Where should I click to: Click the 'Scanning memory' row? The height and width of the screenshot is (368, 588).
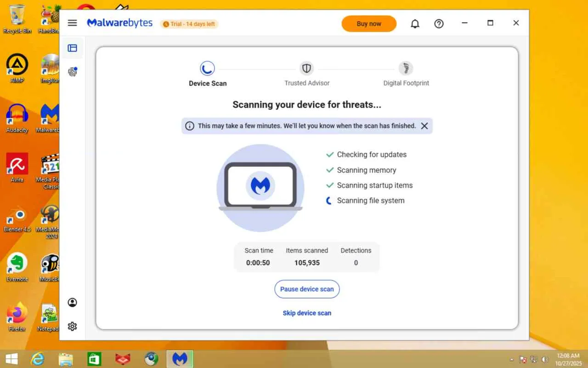[x=361, y=170]
